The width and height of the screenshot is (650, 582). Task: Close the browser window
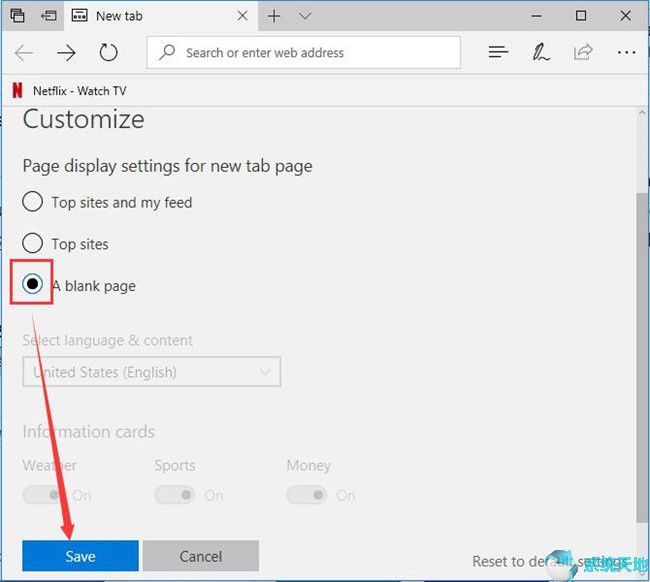[x=626, y=16]
